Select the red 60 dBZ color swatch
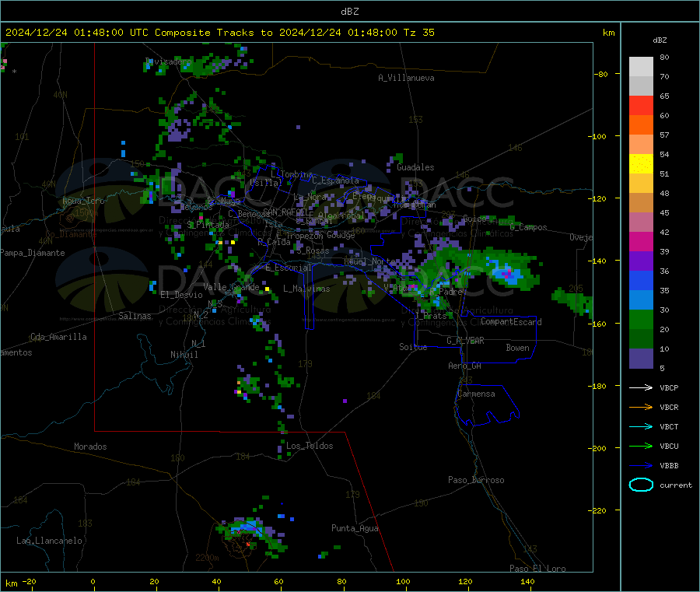700x592 pixels. pyautogui.click(x=641, y=105)
